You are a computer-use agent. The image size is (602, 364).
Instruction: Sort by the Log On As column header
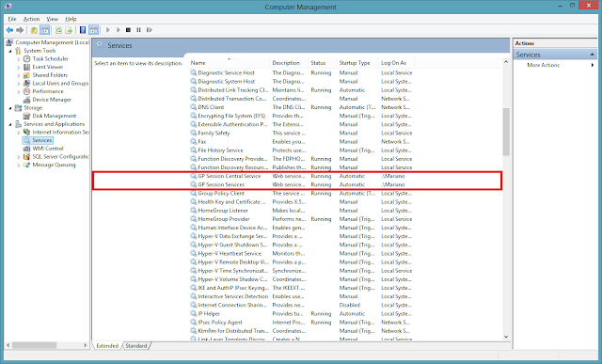click(x=396, y=63)
